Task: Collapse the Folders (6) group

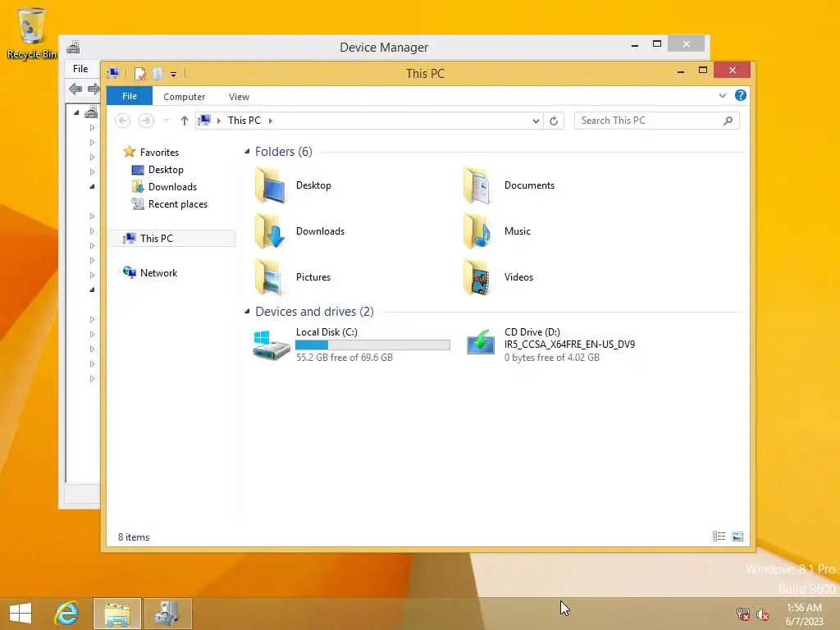Action: coord(247,152)
